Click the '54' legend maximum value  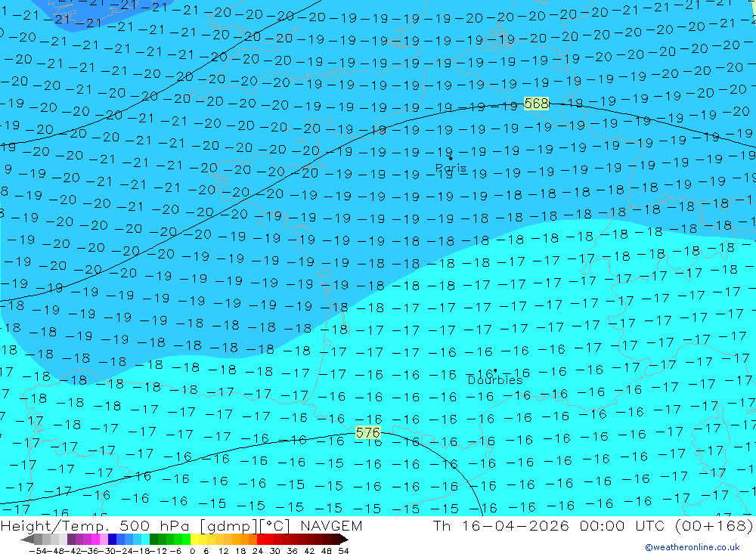click(x=343, y=551)
